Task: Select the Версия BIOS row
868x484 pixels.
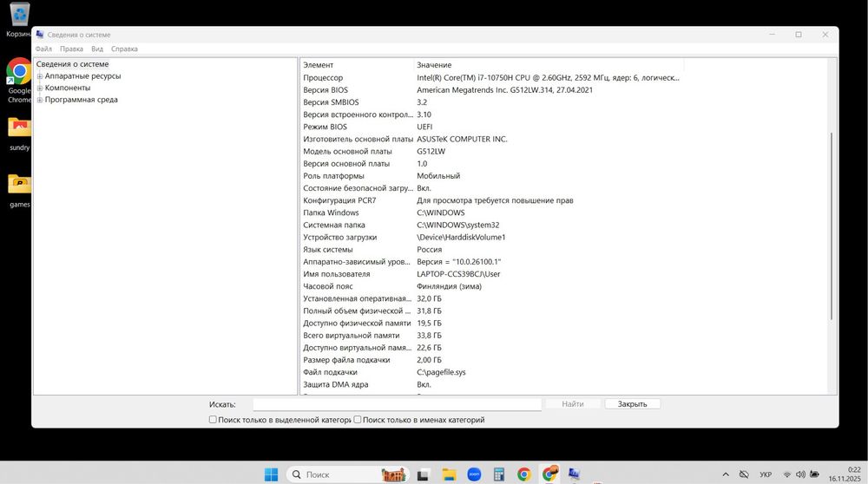Action: click(x=491, y=90)
